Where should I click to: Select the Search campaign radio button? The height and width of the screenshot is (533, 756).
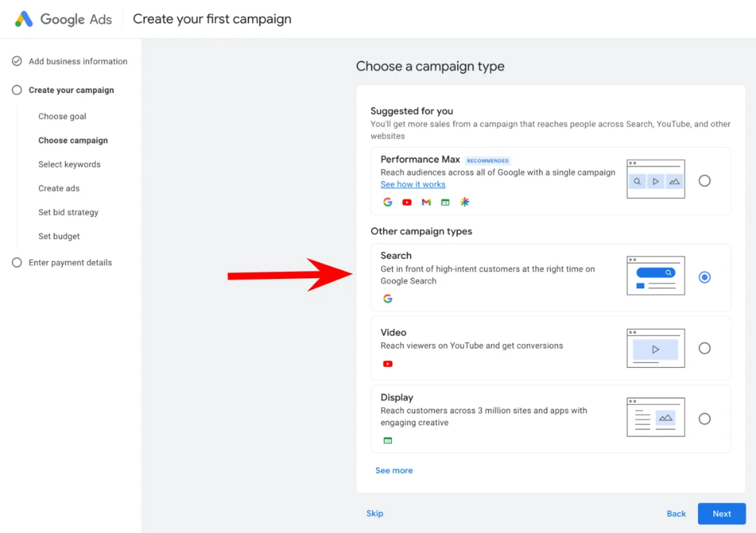click(x=704, y=277)
